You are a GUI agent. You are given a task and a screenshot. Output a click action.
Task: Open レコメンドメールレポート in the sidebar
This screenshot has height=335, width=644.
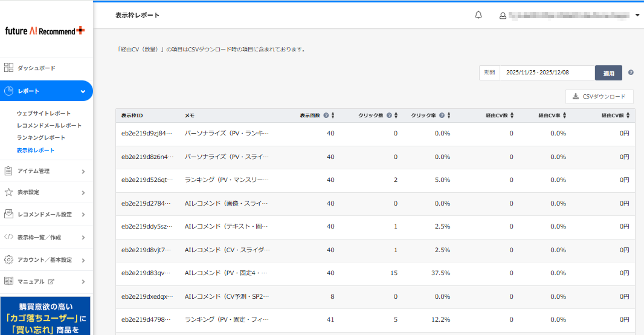click(x=50, y=125)
